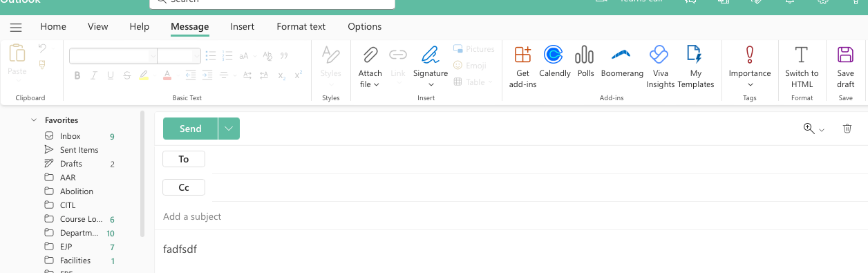Set left-to-right text direction
The width and height of the screenshot is (868, 273).
click(247, 75)
